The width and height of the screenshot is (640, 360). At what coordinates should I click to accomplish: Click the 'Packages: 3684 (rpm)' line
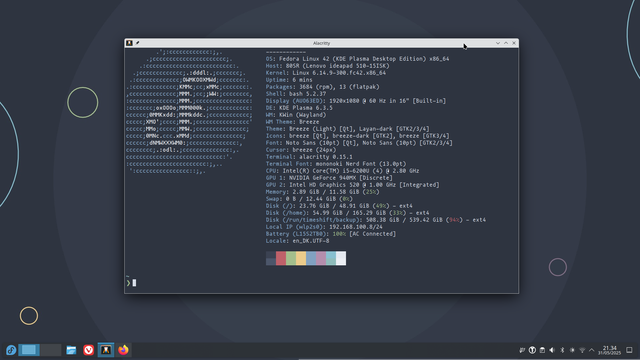tap(322, 87)
